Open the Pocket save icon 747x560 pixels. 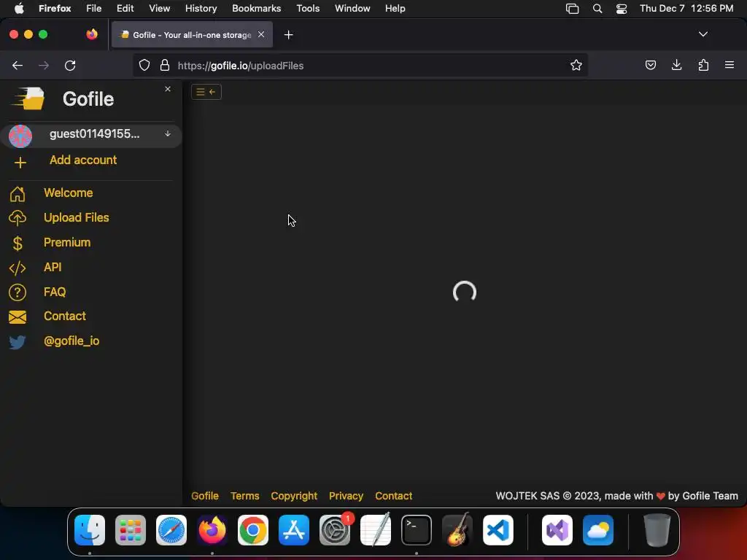tap(650, 65)
